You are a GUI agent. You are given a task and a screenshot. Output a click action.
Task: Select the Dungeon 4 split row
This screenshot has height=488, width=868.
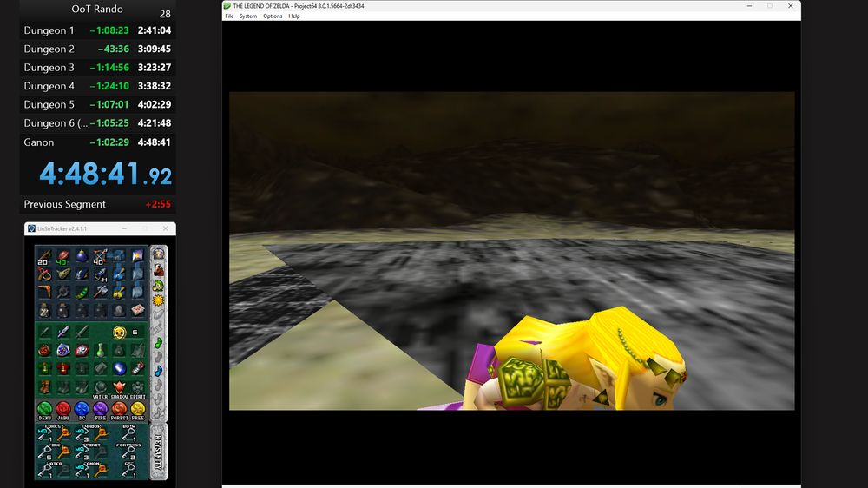(x=97, y=86)
